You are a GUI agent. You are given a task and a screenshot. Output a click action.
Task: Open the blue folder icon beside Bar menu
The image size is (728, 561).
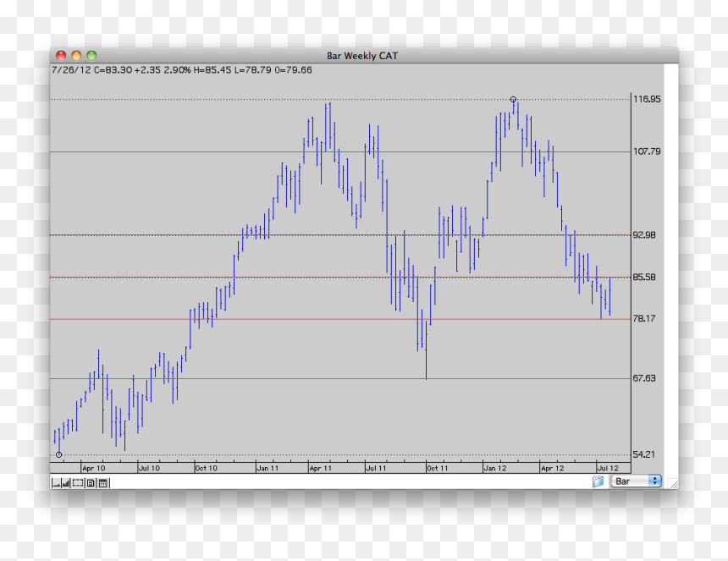pyautogui.click(x=598, y=481)
